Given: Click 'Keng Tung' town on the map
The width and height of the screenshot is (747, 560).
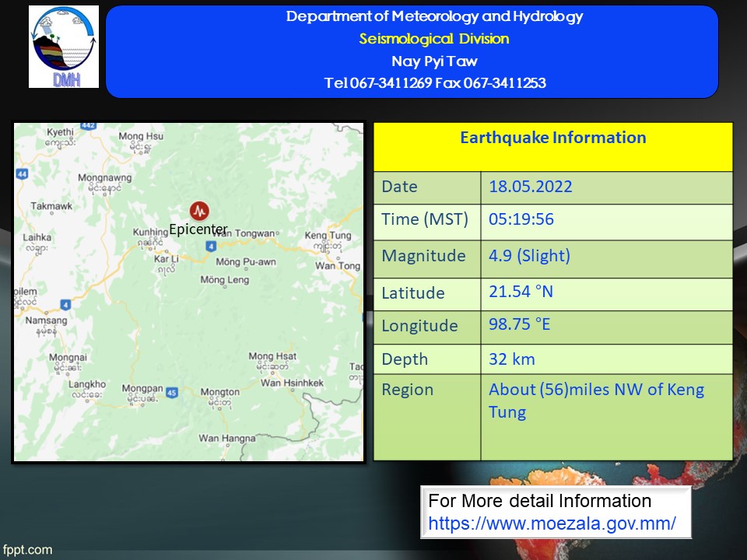Looking at the screenshot, I should [x=328, y=235].
